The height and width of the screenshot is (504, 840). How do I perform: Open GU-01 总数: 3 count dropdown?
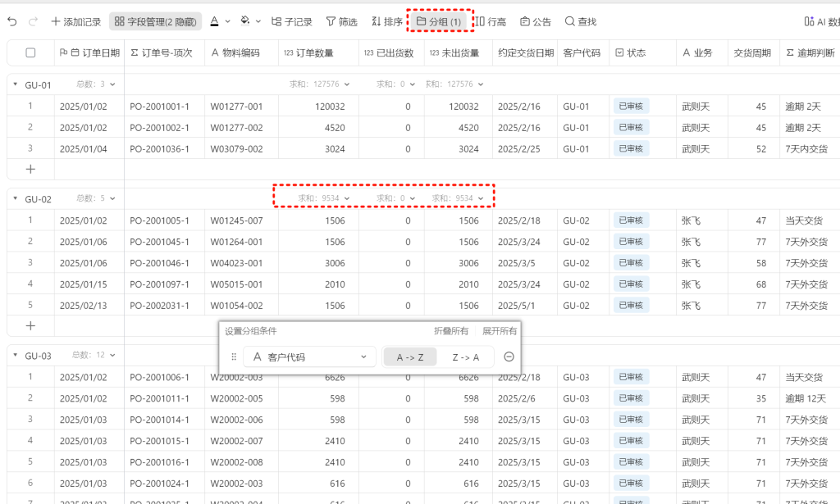click(x=96, y=84)
